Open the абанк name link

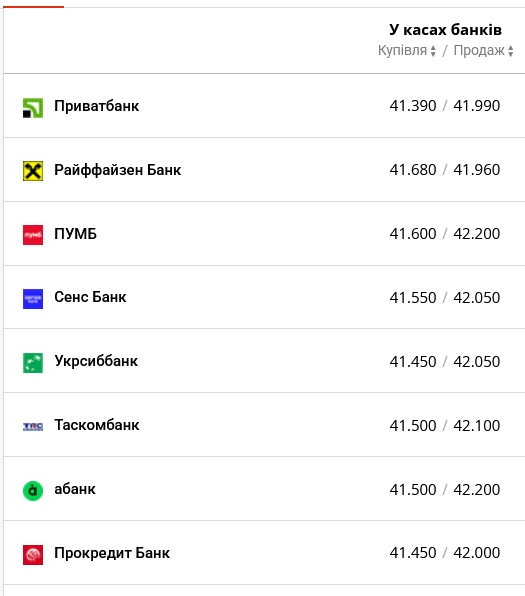click(x=75, y=489)
